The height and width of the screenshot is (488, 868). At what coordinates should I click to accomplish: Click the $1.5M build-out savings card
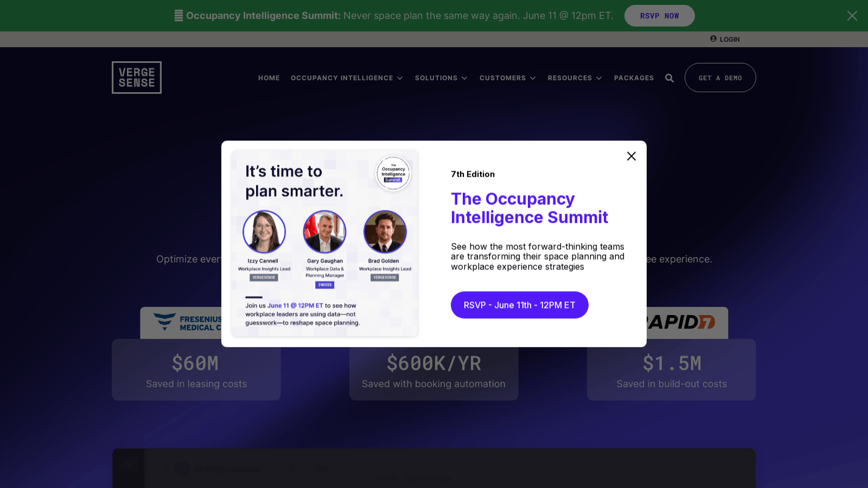(671, 370)
